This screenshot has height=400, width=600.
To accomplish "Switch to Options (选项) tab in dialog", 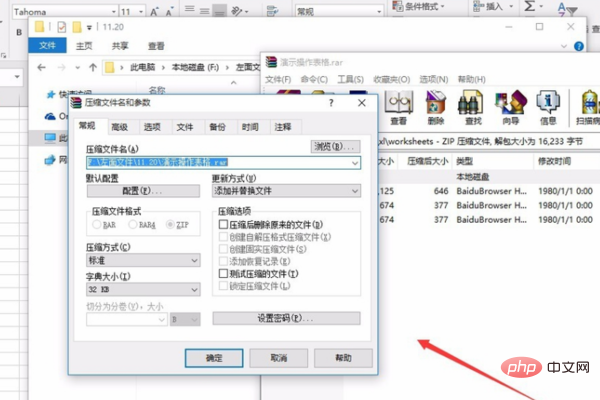I will (152, 127).
